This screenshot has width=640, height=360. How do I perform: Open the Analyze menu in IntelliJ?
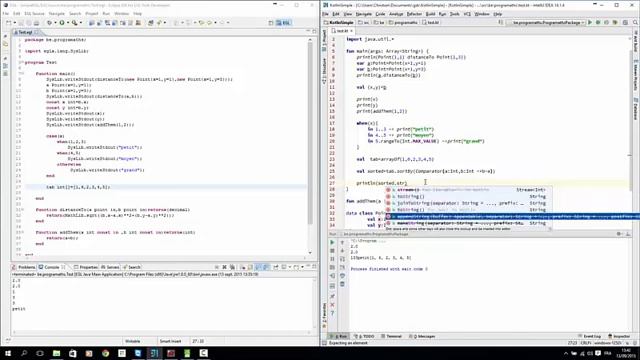coord(396,14)
